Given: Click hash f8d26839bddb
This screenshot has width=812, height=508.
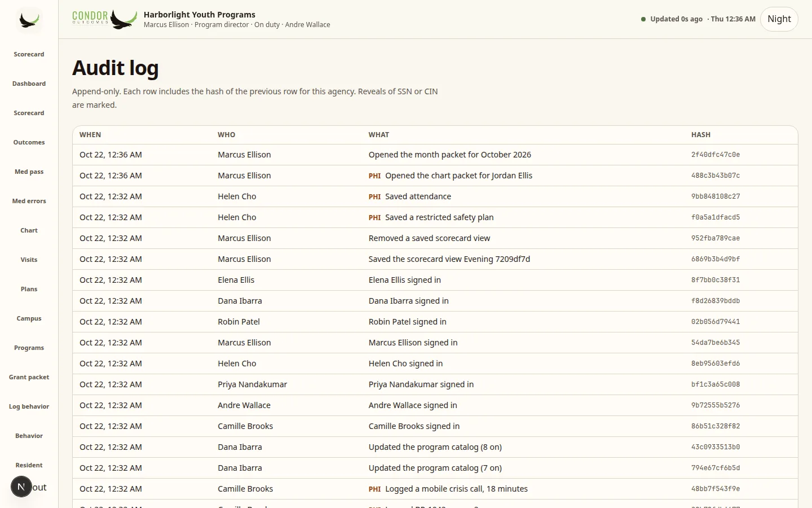Looking at the screenshot, I should click(716, 301).
